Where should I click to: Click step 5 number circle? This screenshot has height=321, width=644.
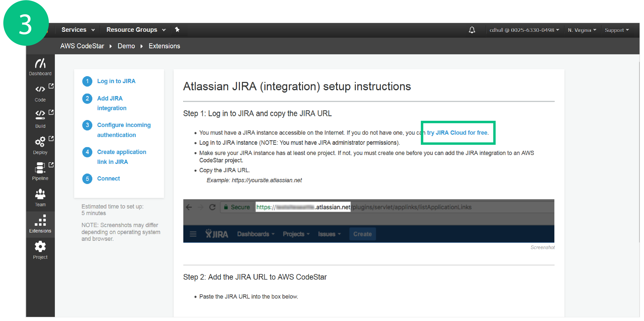(x=87, y=179)
